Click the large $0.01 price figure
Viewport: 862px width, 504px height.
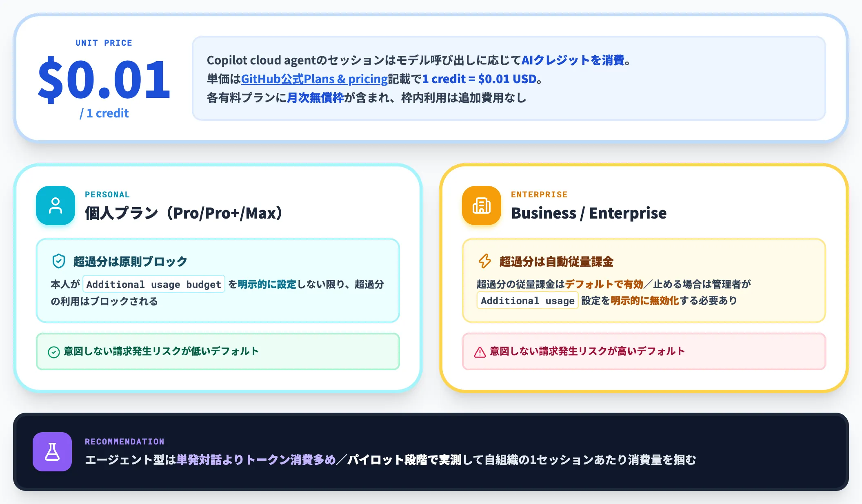pos(104,79)
